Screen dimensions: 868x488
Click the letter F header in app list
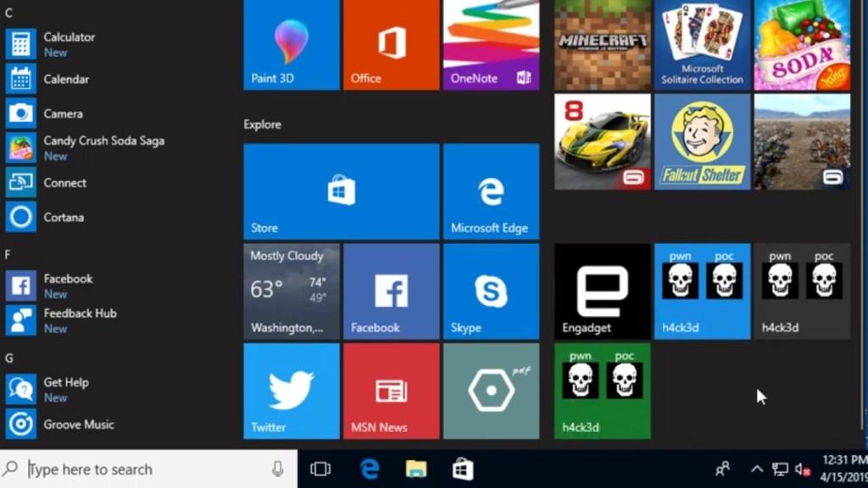8,254
